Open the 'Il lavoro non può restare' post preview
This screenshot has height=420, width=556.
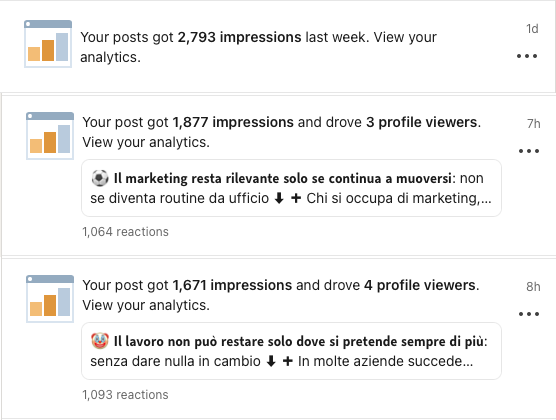(291, 351)
